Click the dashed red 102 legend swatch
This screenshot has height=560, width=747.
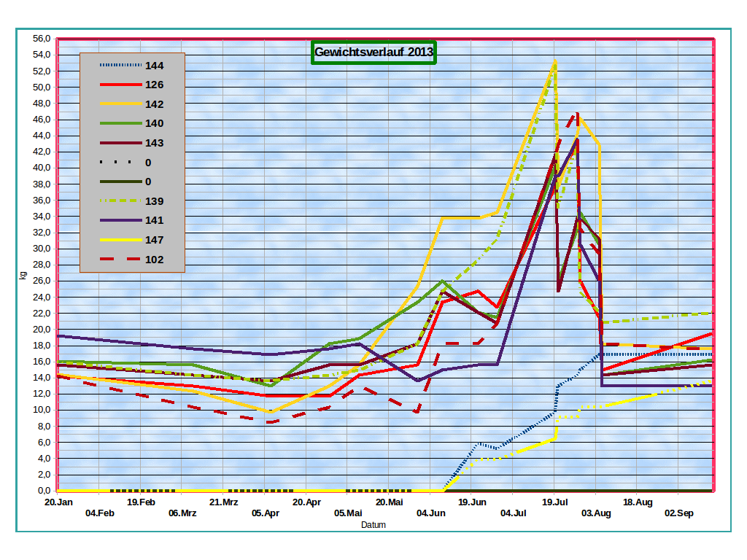coord(121,259)
